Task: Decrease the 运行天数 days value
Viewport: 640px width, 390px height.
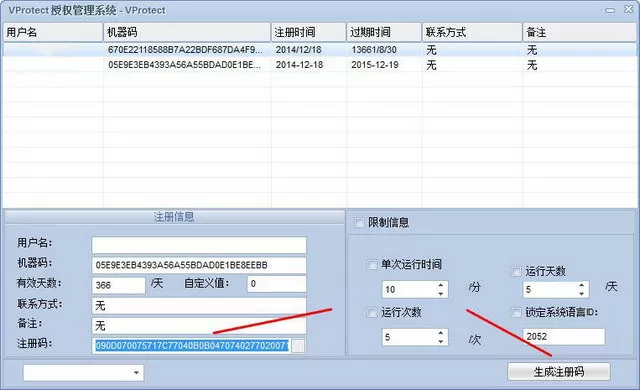Action: [582, 294]
